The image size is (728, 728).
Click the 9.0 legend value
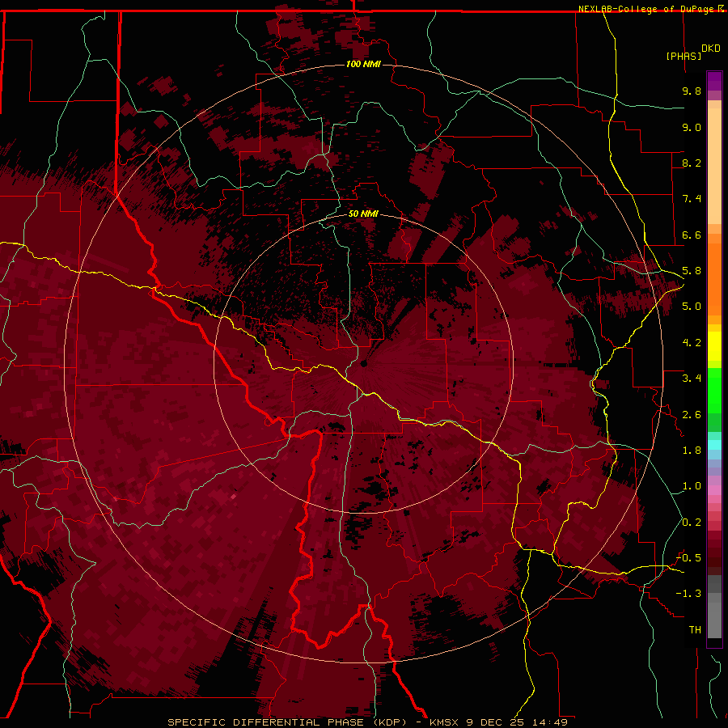click(x=692, y=127)
